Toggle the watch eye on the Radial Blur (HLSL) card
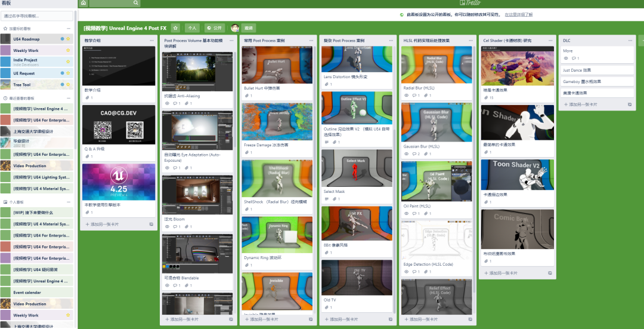The image size is (644, 329). (406, 96)
